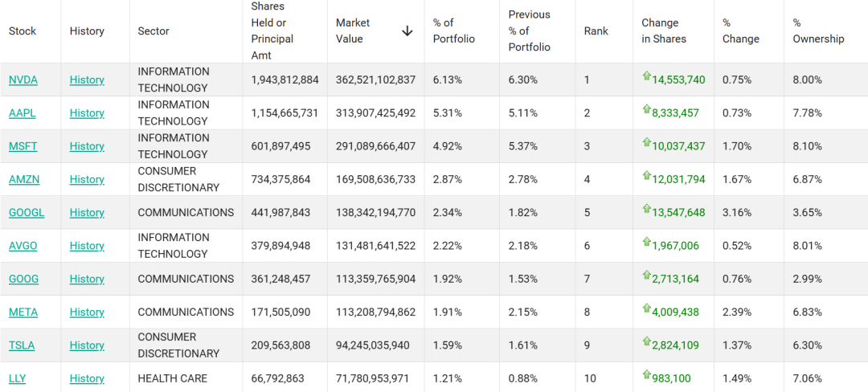Open the NVDA stock link
Image resolution: width=868 pixels, height=392 pixels.
23,80
